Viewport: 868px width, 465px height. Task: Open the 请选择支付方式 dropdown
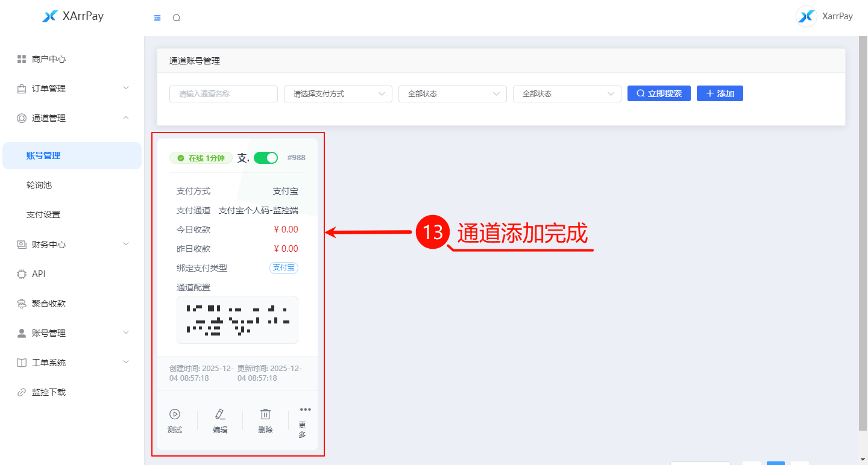coord(338,94)
